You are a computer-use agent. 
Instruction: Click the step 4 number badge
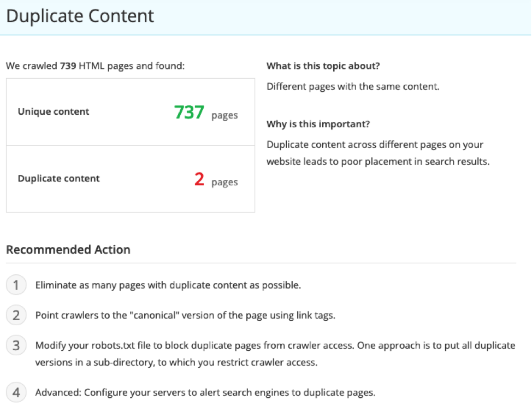[x=16, y=392]
